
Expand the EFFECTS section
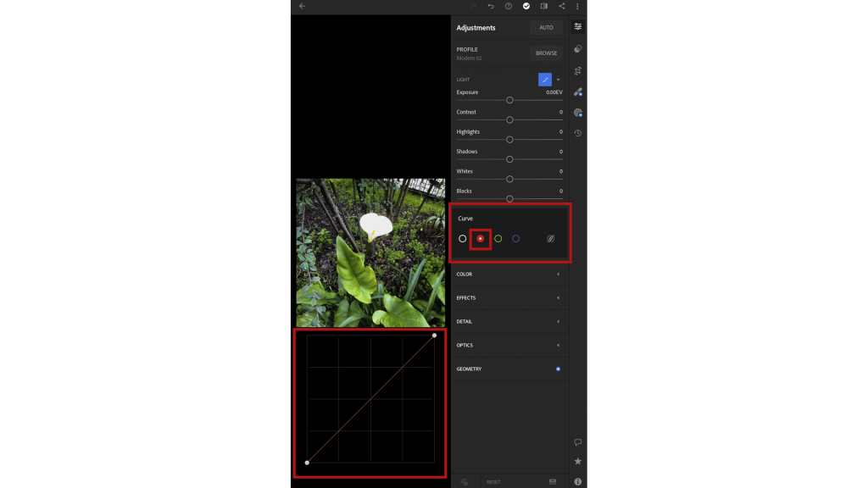coord(509,297)
